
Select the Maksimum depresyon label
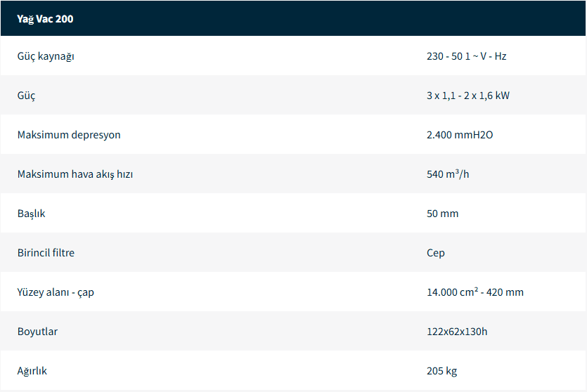(x=69, y=135)
